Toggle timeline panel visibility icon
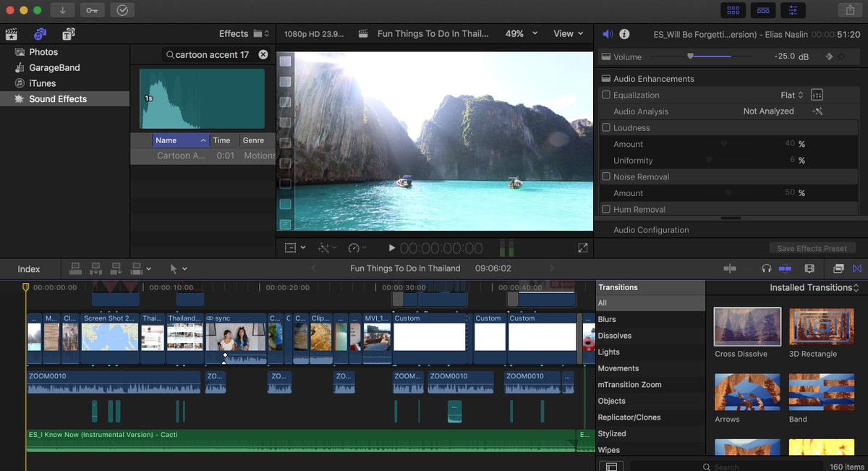This screenshot has height=471, width=868. pos(763,10)
